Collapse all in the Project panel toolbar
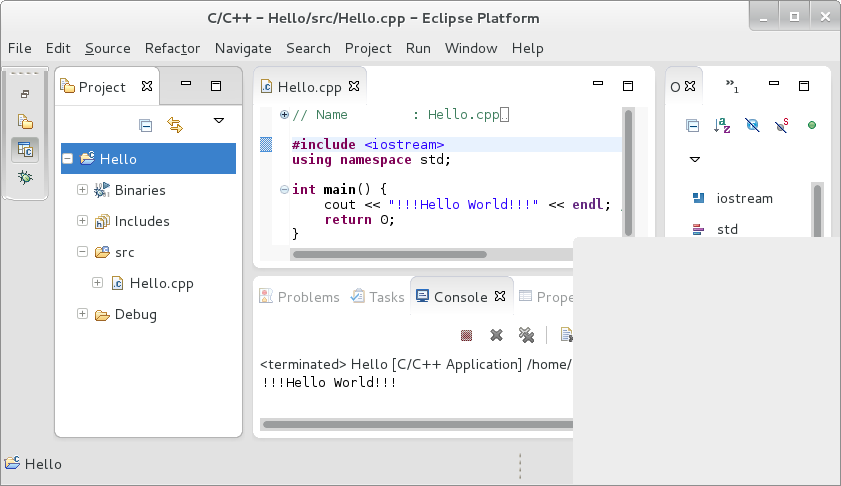This screenshot has height=486, width=841. [145, 126]
